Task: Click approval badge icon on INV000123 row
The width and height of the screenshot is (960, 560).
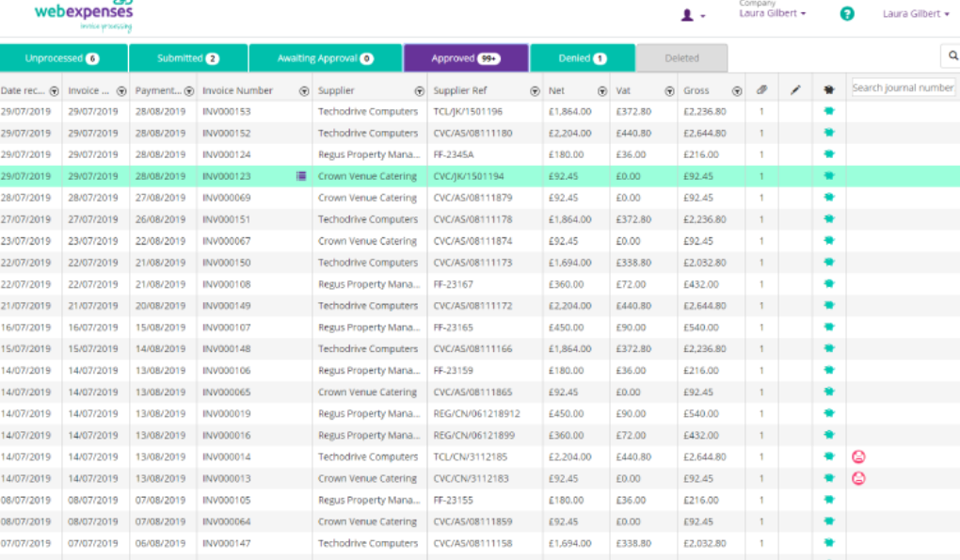Action: (829, 176)
